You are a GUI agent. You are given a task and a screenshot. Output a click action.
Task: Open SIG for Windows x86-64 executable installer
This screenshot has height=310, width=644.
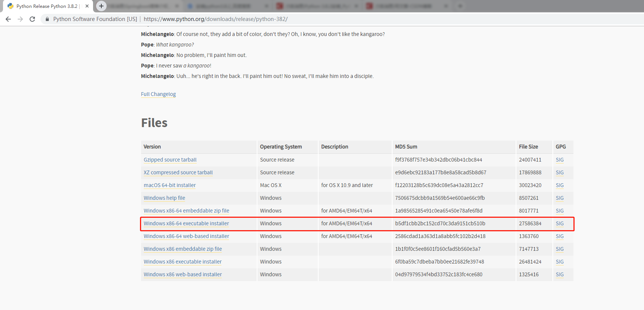560,223
